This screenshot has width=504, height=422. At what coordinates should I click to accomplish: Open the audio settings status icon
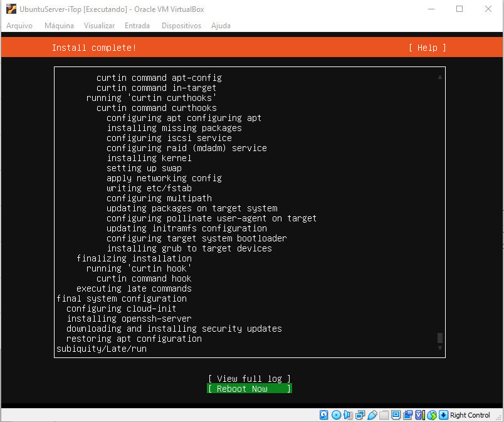tap(348, 415)
